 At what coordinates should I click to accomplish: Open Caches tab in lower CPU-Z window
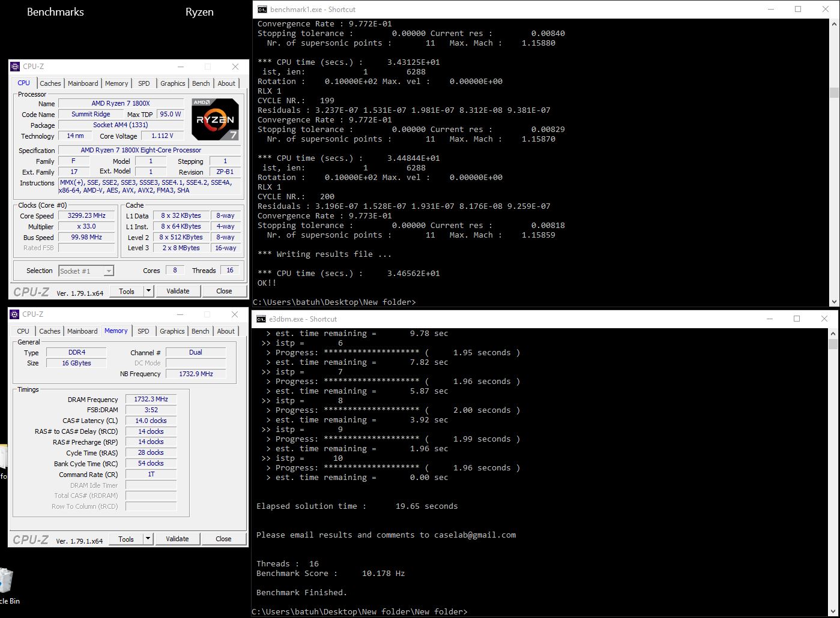50,331
